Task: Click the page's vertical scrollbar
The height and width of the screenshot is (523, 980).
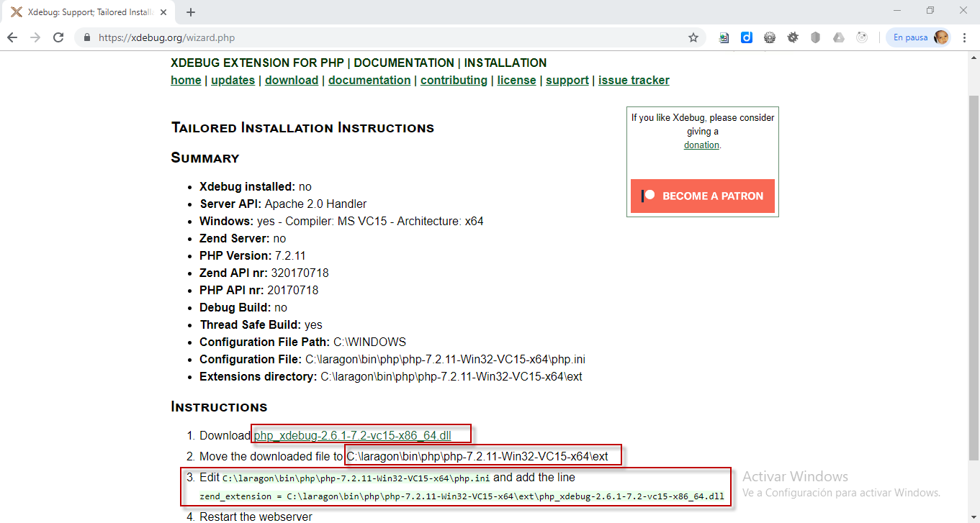Action: pos(974,277)
